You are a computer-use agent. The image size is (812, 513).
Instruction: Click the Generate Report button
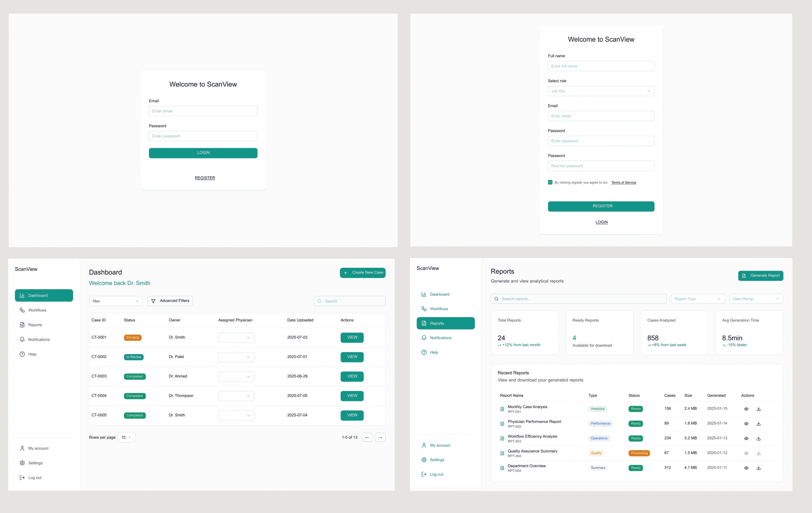760,276
